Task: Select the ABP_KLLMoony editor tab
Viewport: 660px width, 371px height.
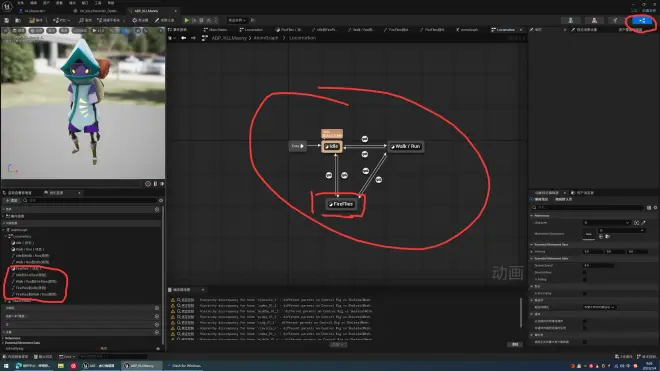Action: pos(146,11)
